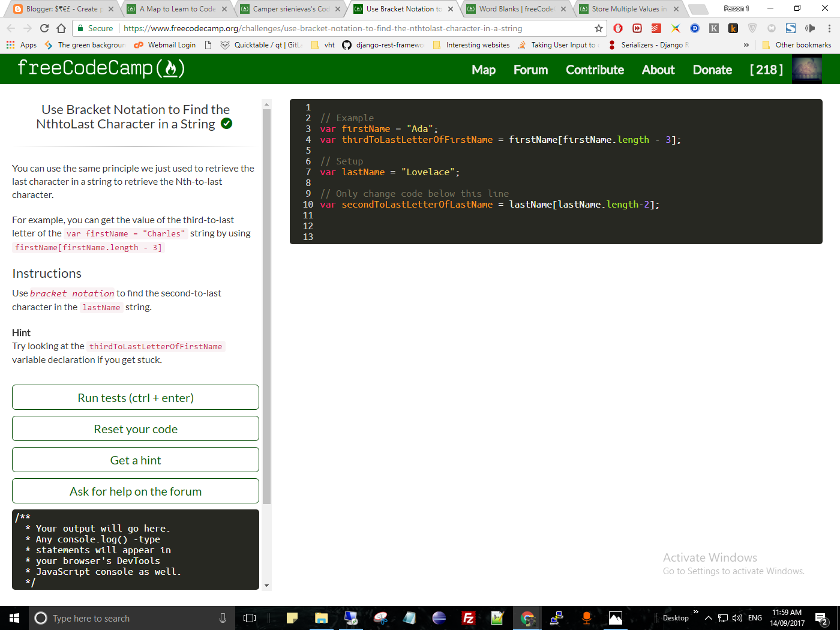Click the speaker volume extension icon
840x630 pixels.
[x=810, y=28]
